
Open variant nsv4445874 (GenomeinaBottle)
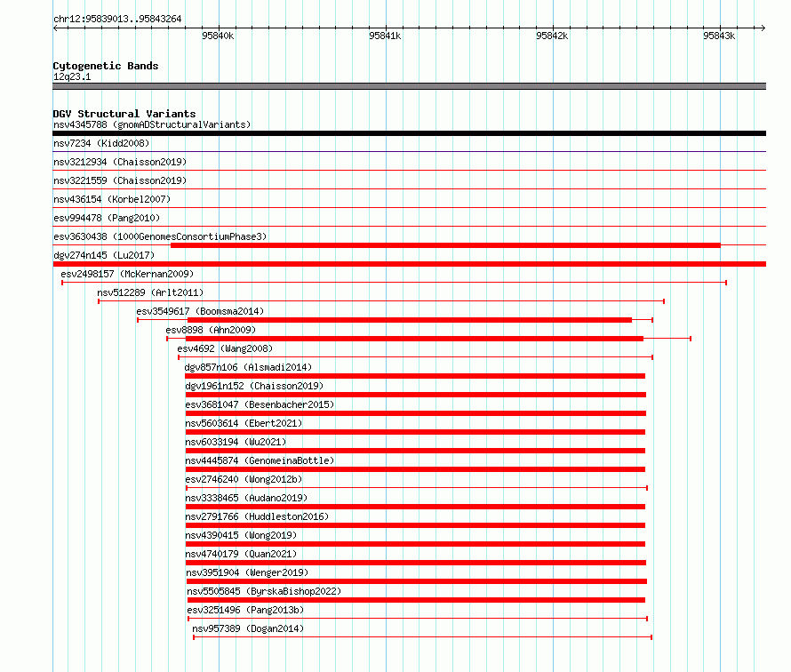[x=260, y=460]
